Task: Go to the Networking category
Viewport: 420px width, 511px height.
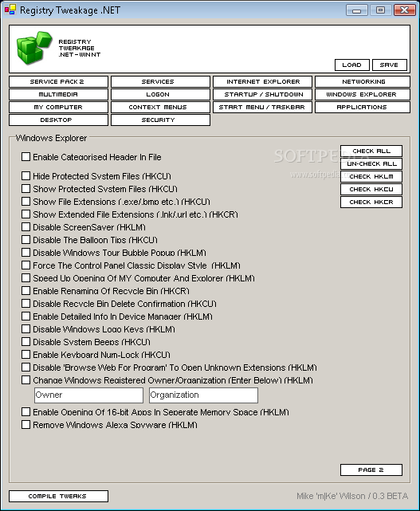Action: [363, 81]
